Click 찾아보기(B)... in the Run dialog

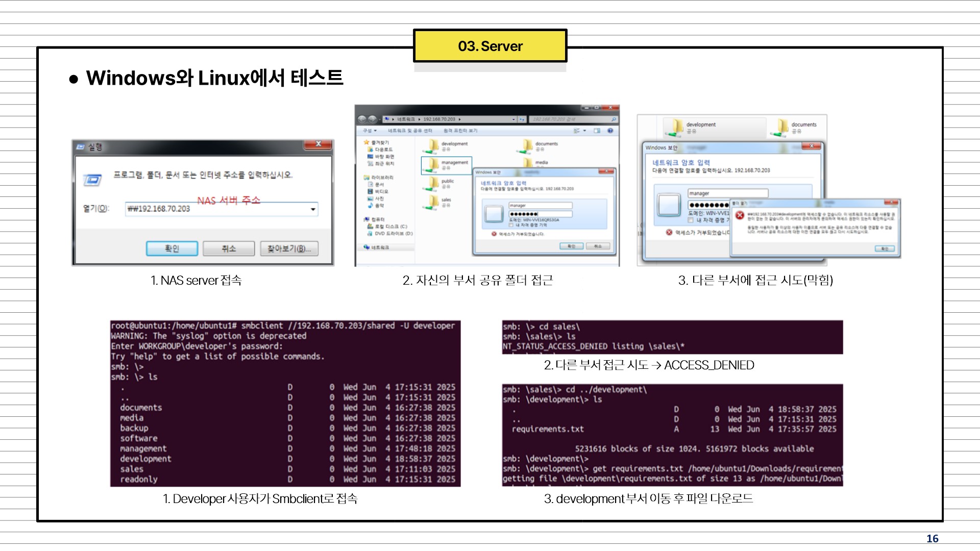click(x=289, y=248)
